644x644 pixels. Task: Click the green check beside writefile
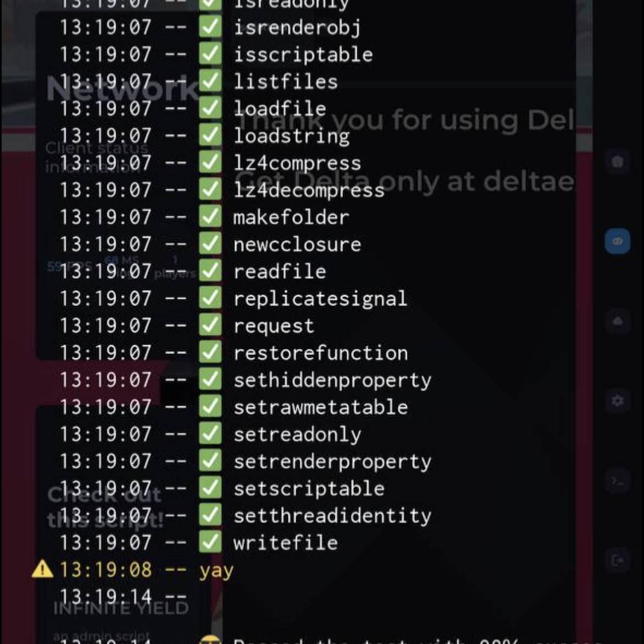(x=210, y=542)
